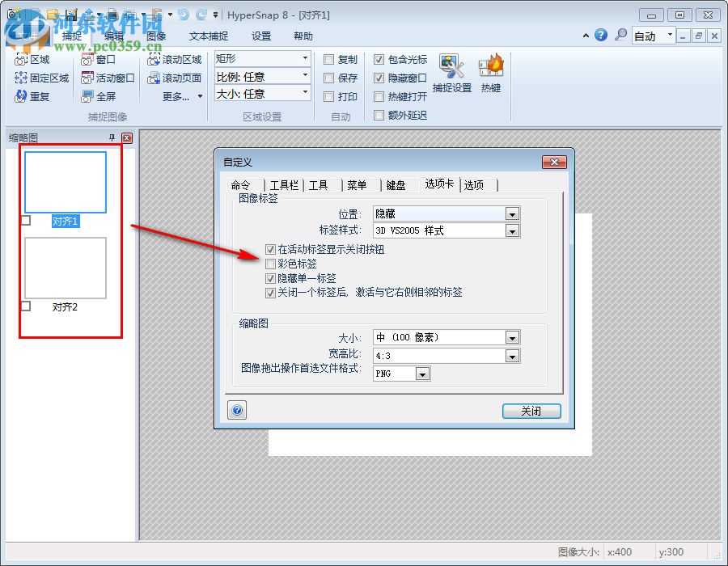Open the 文本捕捉 ribbon tab
The height and width of the screenshot is (566, 728).
tap(210, 36)
